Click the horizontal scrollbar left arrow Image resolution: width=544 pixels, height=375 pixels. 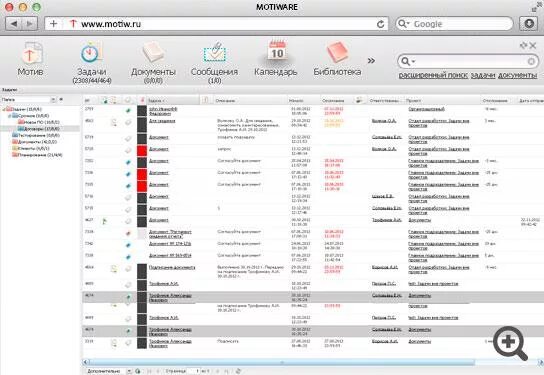point(86,362)
